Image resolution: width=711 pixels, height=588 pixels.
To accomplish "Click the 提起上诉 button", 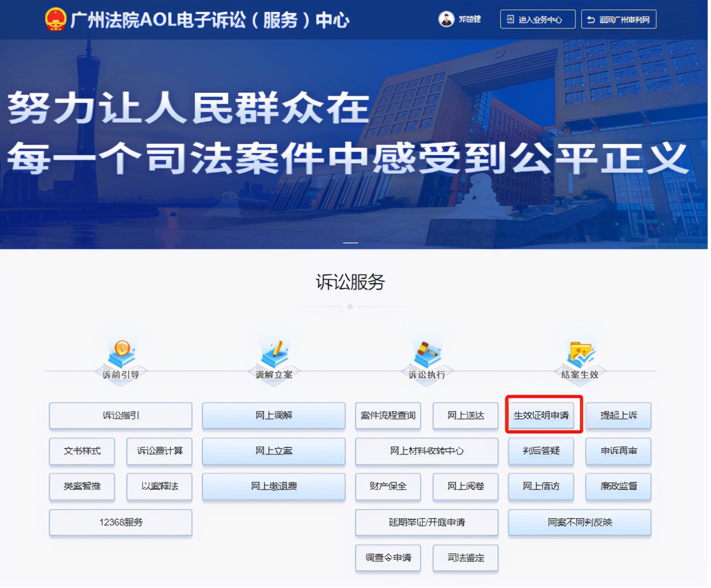I will tap(618, 415).
